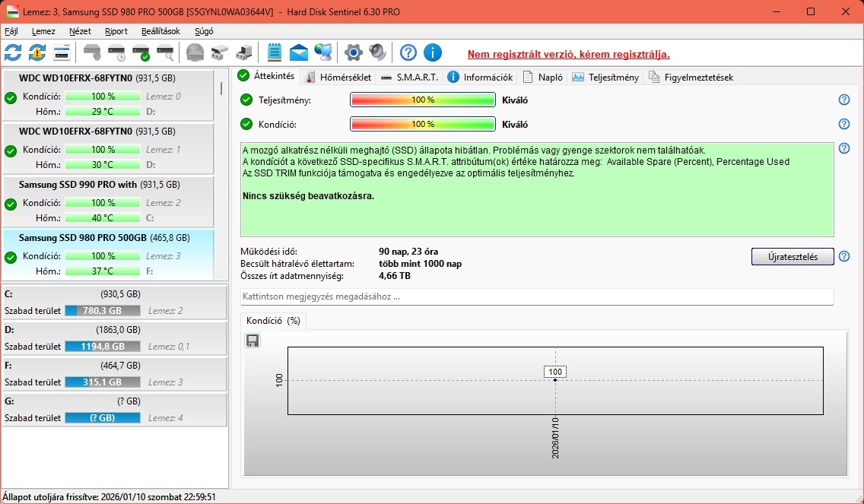Click the Kondíció 100 % bar in overview

[423, 124]
